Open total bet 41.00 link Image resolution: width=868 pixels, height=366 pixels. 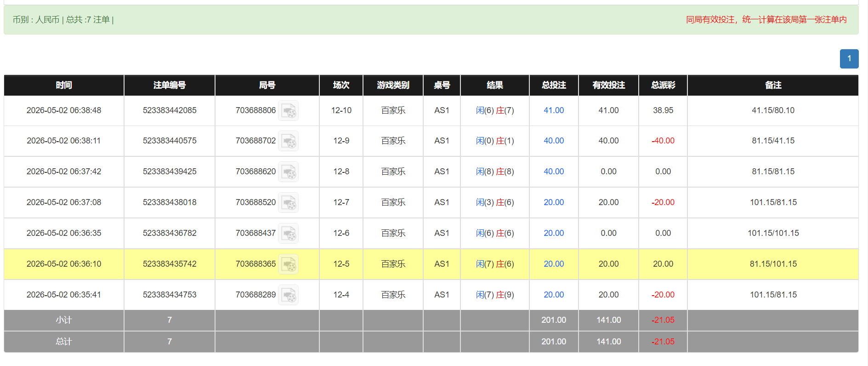point(554,110)
